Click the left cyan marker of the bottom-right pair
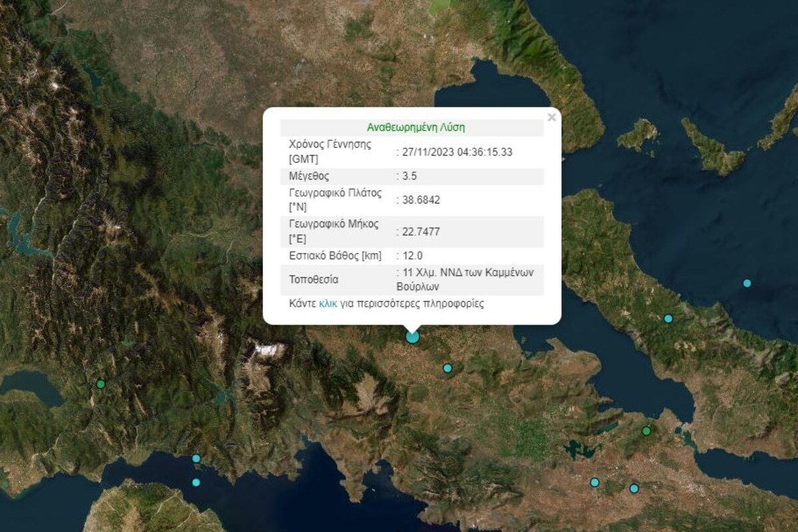The image size is (798, 532). pos(595,482)
